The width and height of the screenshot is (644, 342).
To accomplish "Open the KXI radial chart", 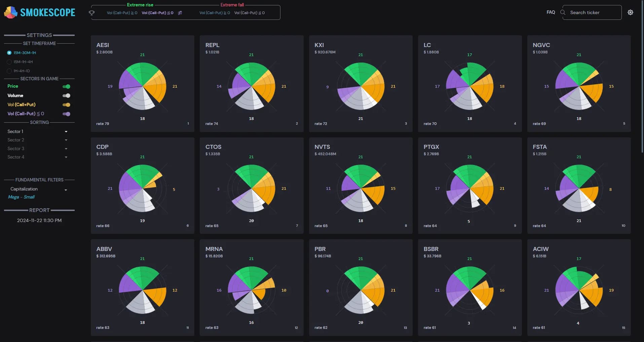I will (x=361, y=86).
